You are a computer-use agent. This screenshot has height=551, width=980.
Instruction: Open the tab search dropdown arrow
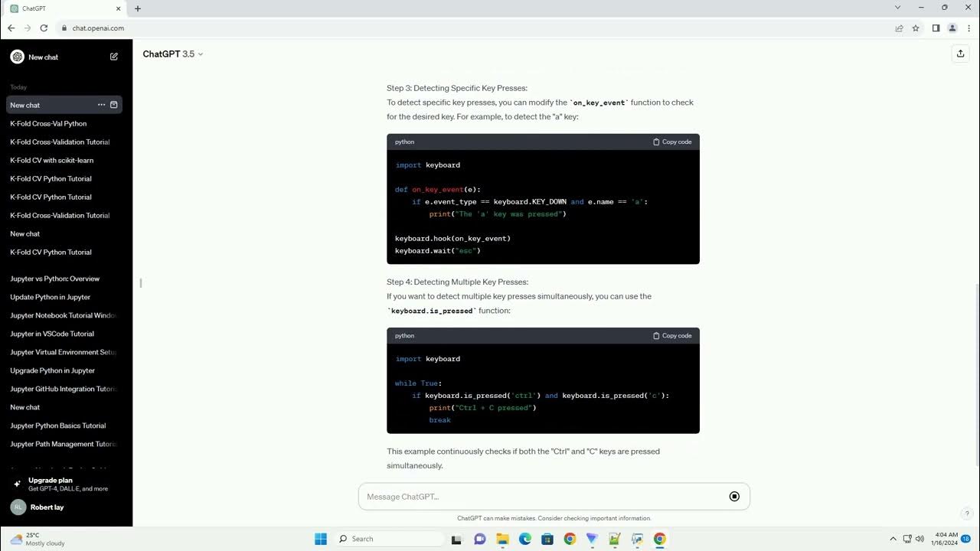pos(897,8)
